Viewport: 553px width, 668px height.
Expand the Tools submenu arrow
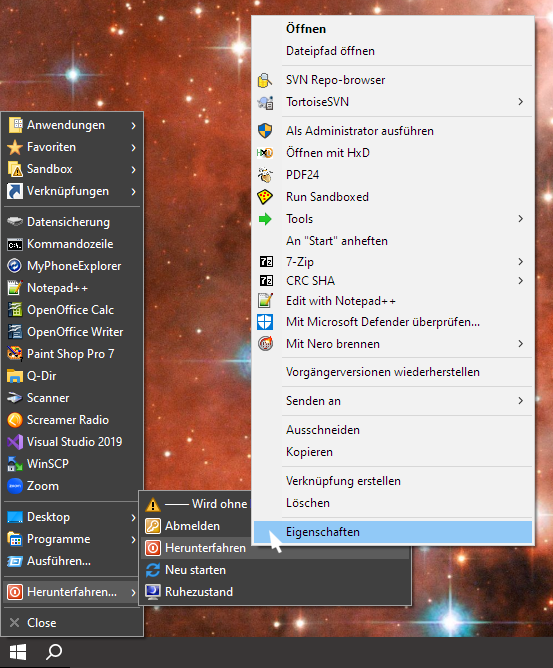click(x=521, y=219)
